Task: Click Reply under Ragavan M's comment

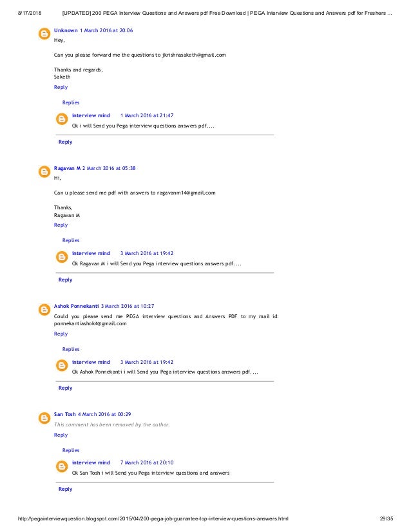Action: pyautogui.click(x=61, y=225)
